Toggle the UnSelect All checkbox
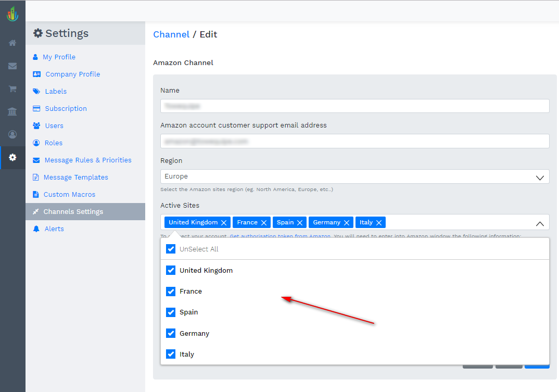The width and height of the screenshot is (559, 392). [171, 249]
